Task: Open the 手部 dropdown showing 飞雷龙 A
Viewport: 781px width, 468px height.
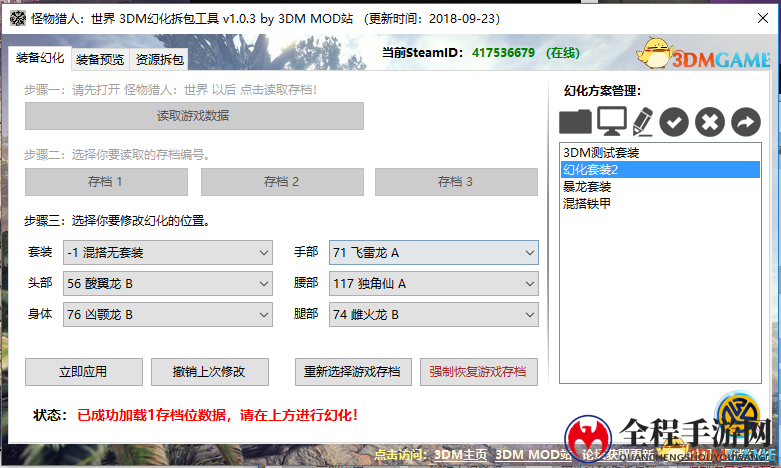Action: click(434, 252)
